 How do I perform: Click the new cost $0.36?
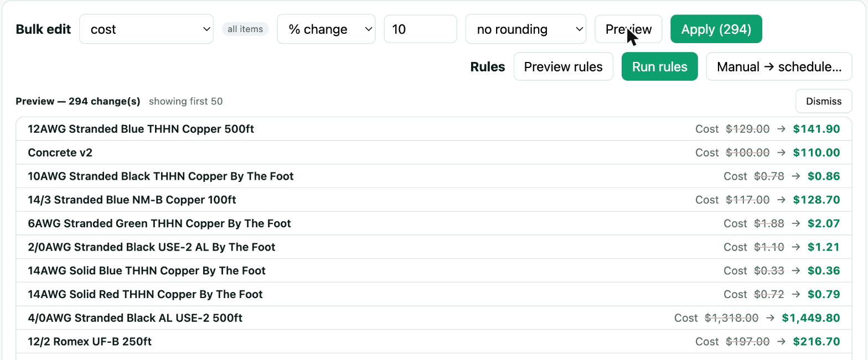point(824,270)
